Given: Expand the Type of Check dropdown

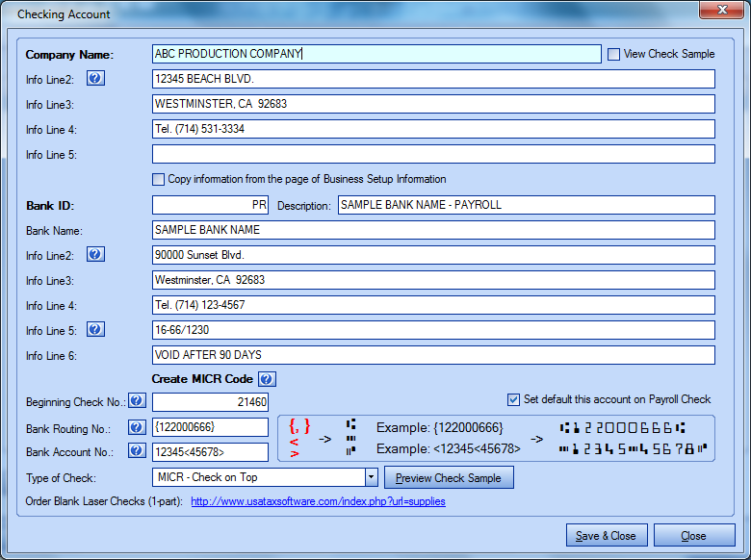Looking at the screenshot, I should pyautogui.click(x=371, y=477).
